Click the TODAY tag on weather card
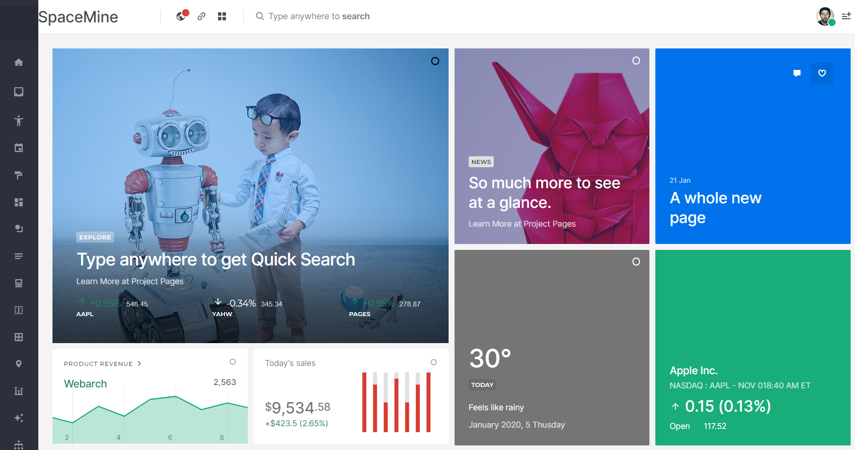The width and height of the screenshot is (868, 450). coord(482,385)
